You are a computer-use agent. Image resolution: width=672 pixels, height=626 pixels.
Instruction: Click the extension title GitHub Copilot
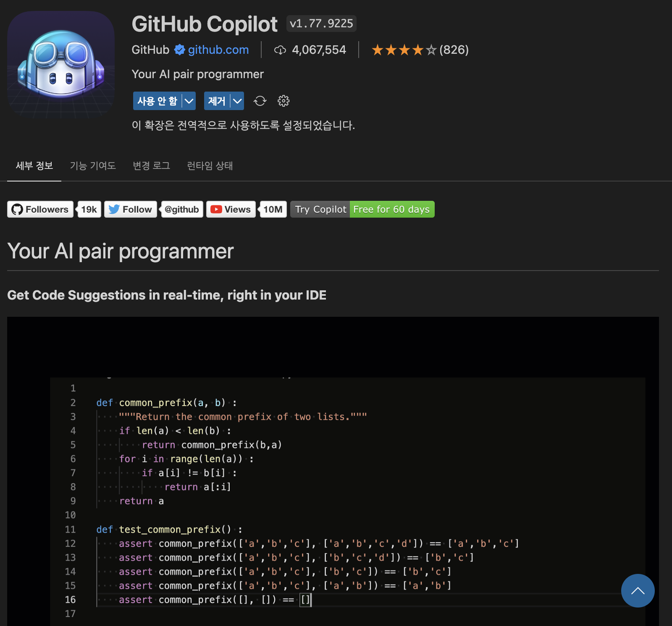point(205,24)
